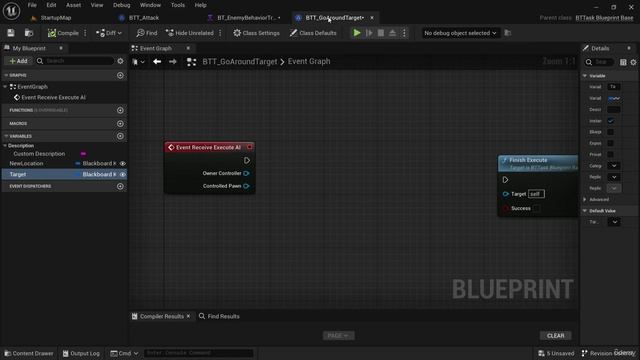Start Play in Editor
The height and width of the screenshot is (360, 640).
click(357, 33)
